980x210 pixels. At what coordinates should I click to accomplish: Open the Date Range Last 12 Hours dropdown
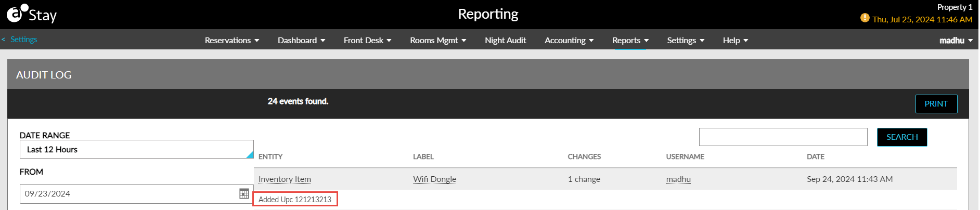click(137, 149)
